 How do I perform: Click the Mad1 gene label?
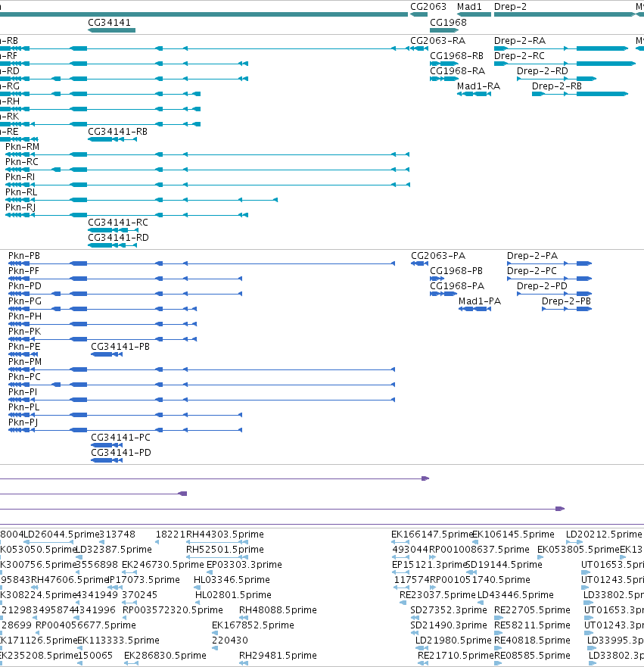[x=469, y=7]
